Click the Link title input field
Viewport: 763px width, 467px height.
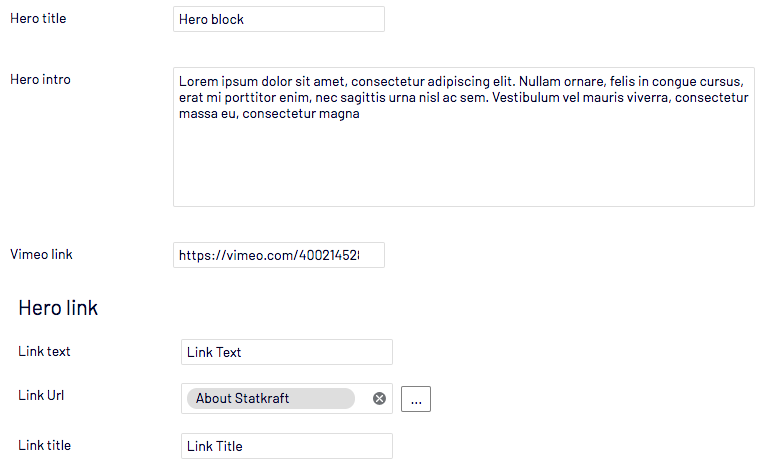point(287,446)
